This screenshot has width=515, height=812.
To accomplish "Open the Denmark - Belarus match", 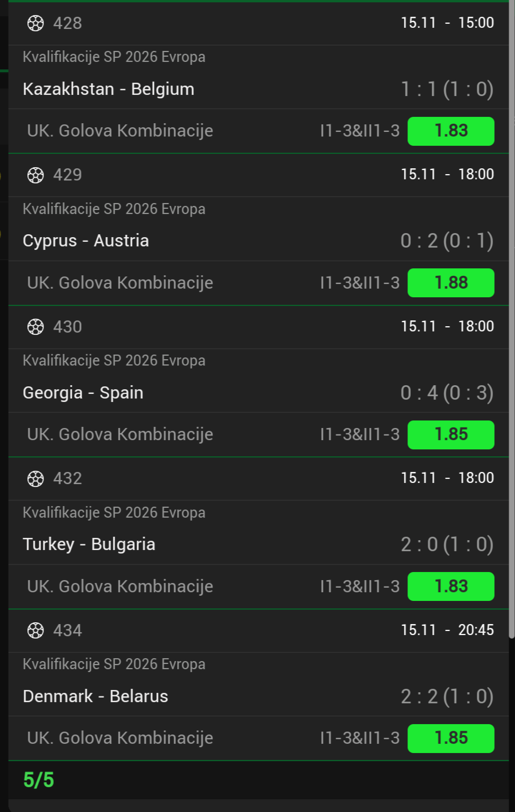I will coord(95,696).
